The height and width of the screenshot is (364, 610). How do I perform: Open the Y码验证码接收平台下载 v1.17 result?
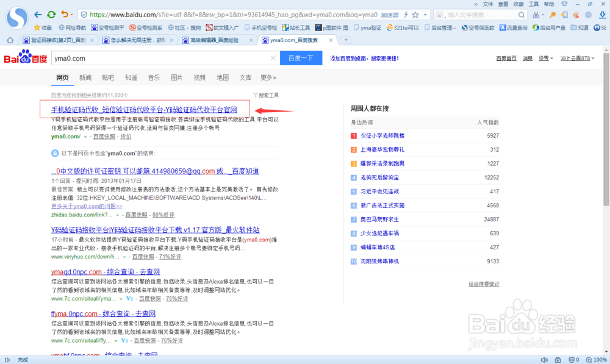click(x=155, y=230)
